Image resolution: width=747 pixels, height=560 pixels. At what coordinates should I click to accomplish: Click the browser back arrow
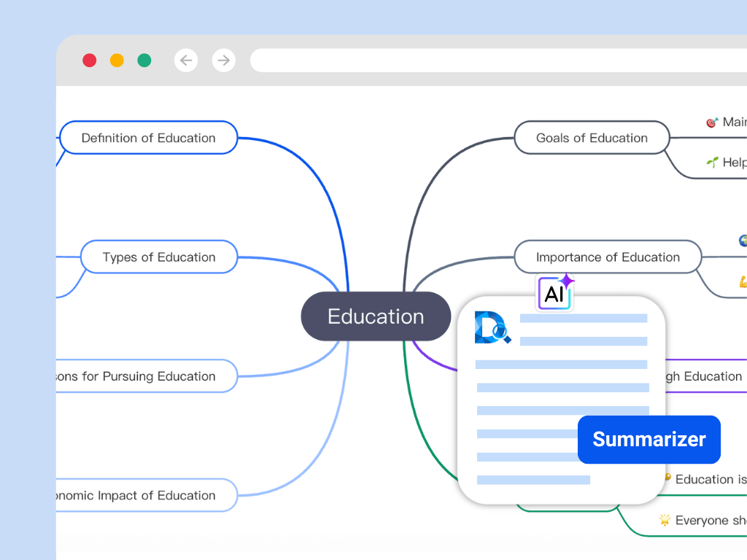tap(187, 61)
